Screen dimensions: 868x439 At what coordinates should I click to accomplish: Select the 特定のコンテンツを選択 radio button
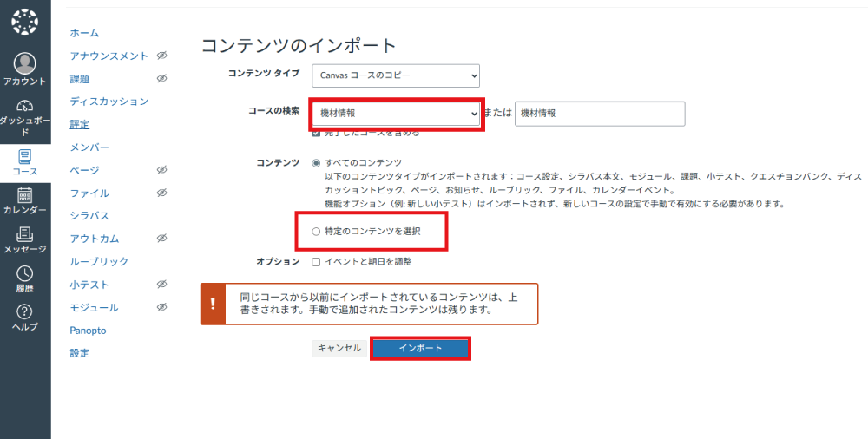click(316, 232)
